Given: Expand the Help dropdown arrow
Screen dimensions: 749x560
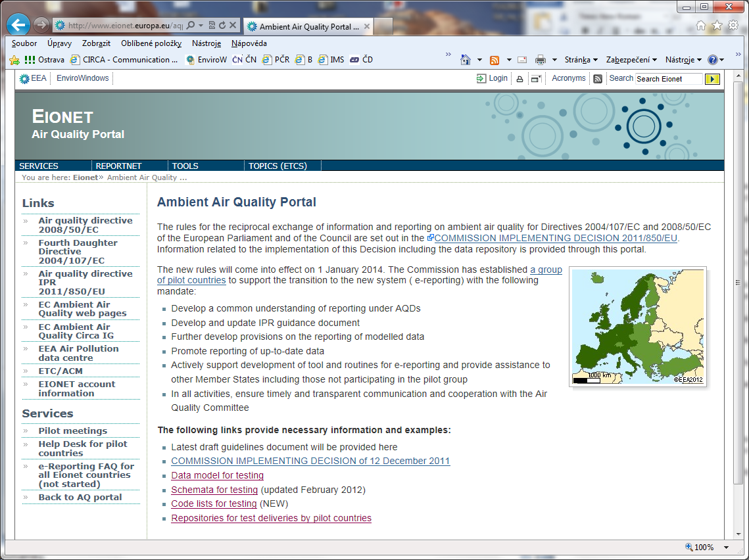Looking at the screenshot, I should 722,60.
